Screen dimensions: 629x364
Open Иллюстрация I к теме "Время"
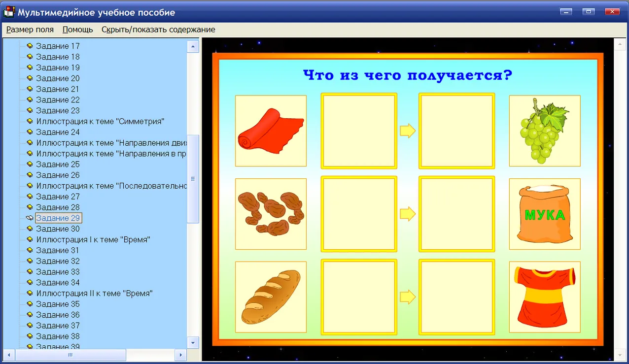pyautogui.click(x=93, y=239)
